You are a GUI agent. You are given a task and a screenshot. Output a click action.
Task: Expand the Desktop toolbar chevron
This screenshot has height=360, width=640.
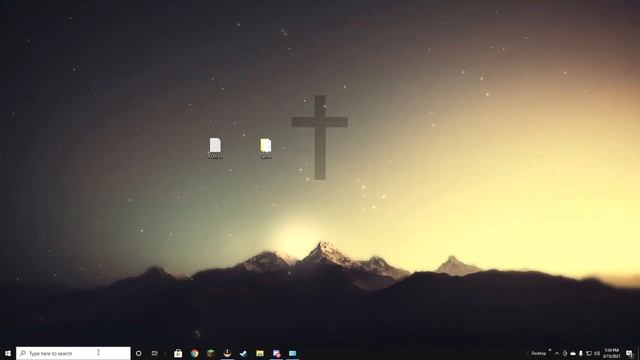pyautogui.click(x=550, y=350)
